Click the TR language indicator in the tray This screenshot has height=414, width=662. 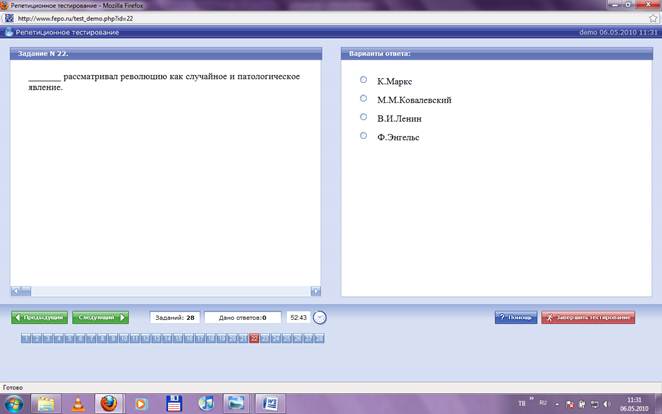pyautogui.click(x=522, y=404)
